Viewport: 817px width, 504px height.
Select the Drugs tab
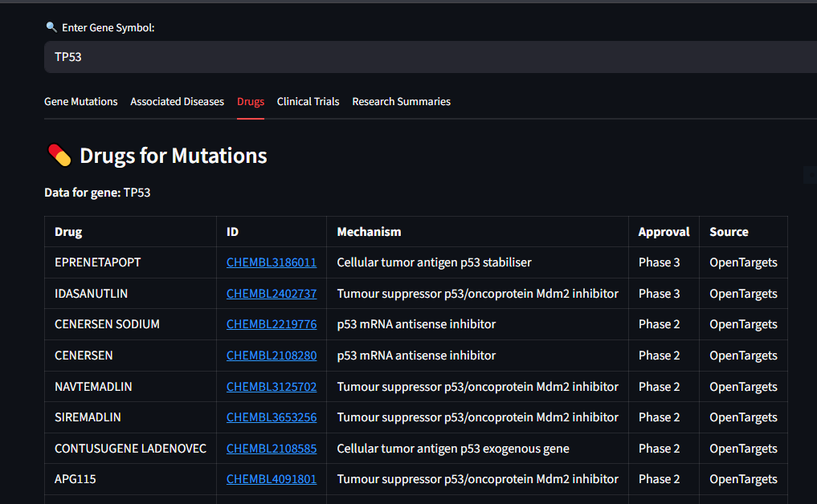pos(251,102)
